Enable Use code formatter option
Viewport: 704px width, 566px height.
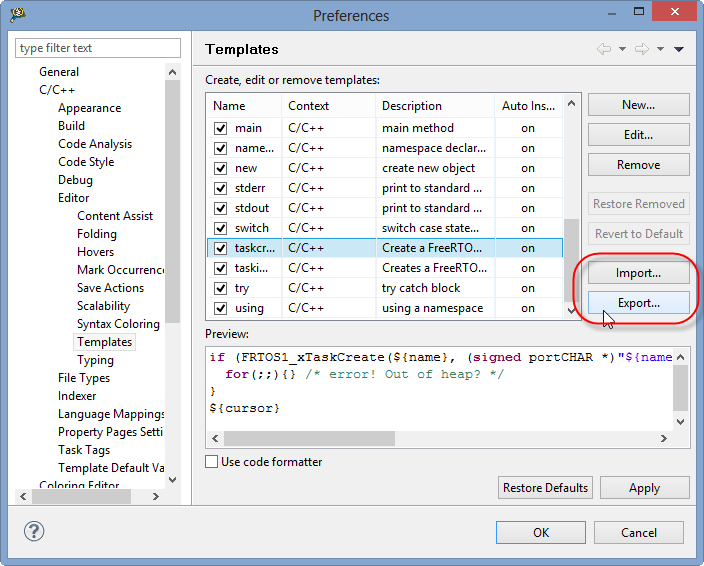(x=212, y=462)
